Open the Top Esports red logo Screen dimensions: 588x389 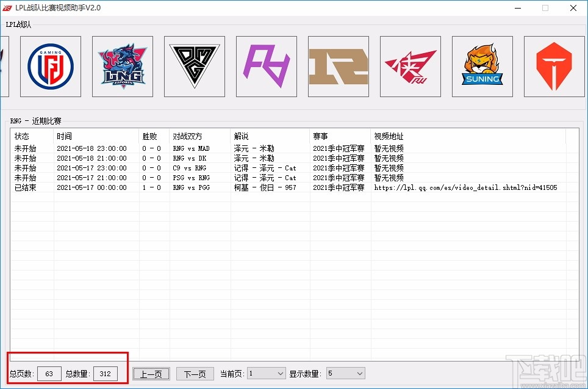coord(554,67)
